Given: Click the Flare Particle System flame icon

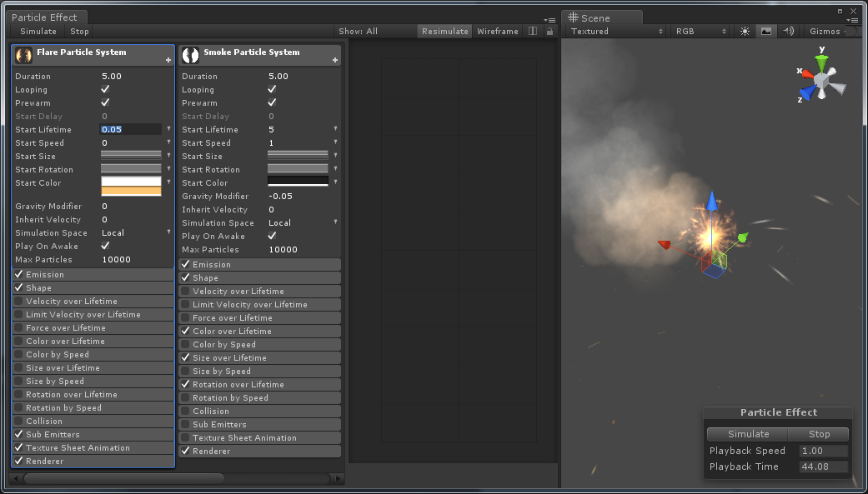Looking at the screenshot, I should coord(24,55).
